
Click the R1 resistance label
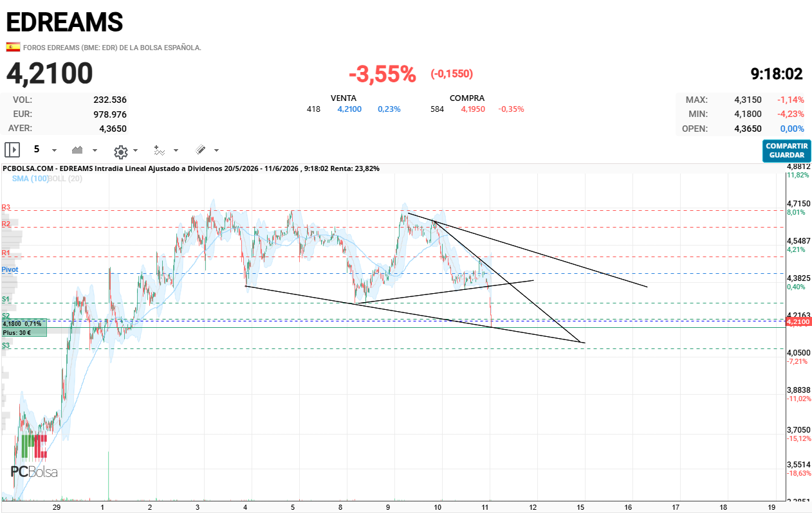pos(6,253)
